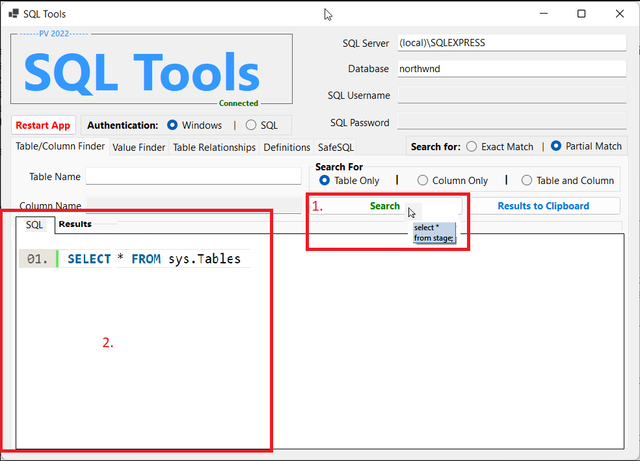Select Table Only search radio
The height and width of the screenshot is (461, 640).
coord(324,180)
